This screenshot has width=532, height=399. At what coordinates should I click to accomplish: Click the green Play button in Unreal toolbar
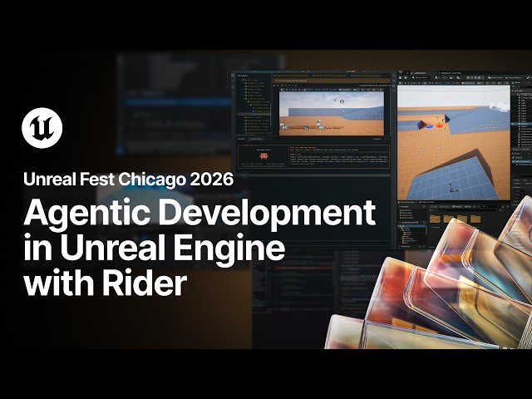click(x=469, y=78)
